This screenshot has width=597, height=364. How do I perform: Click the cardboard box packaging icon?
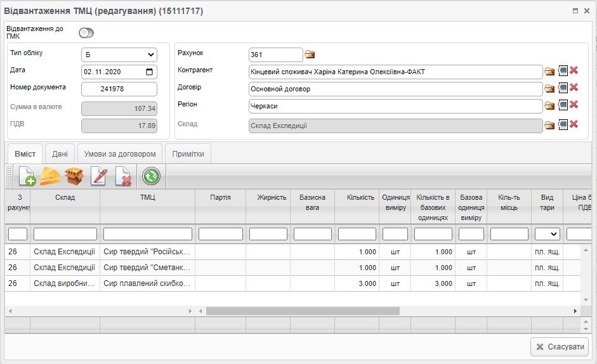[74, 176]
